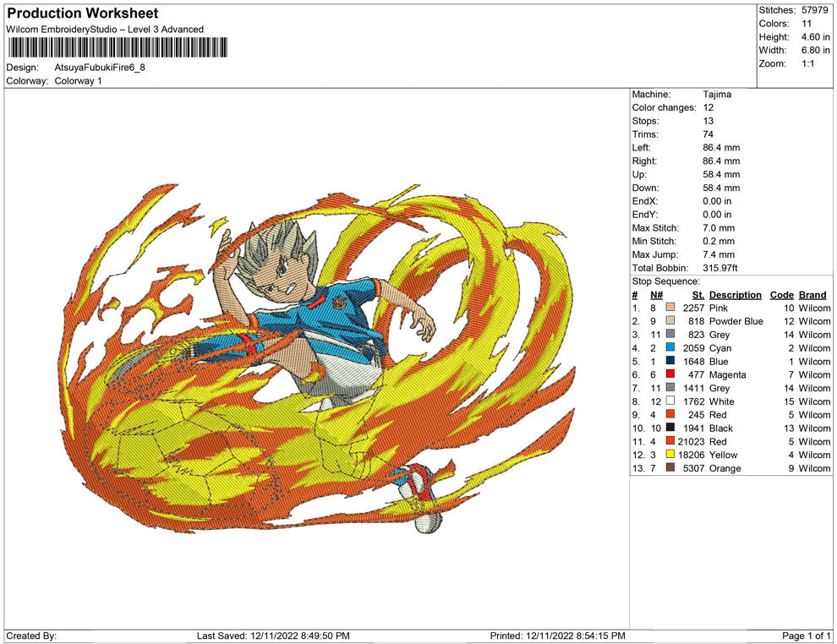Click stitch count 18206 for Yellow
The height and width of the screenshot is (644, 837).
[x=692, y=455]
